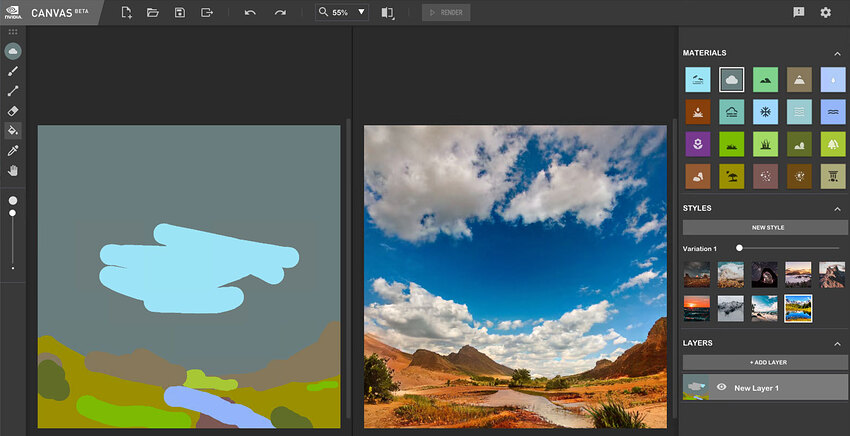Pick the Eyedropper tool
This screenshot has width=850, height=436.
(13, 150)
